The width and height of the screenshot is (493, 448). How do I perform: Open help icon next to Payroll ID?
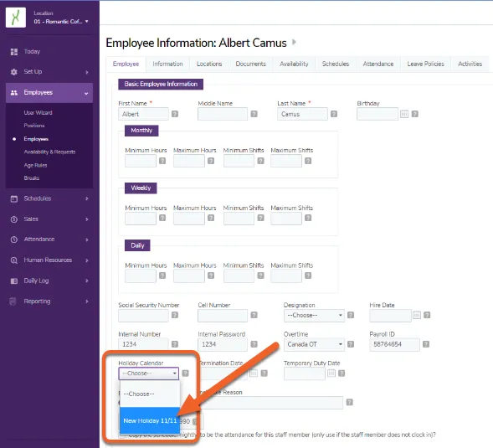(x=426, y=344)
